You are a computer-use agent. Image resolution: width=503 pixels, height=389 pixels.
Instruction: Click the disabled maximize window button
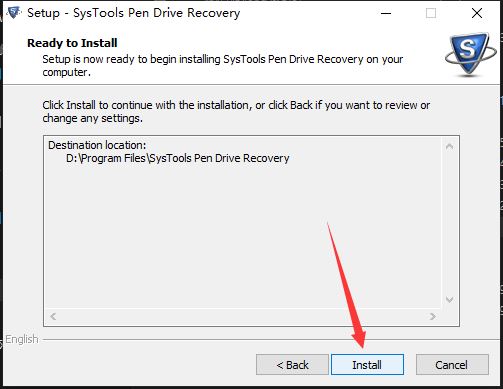click(431, 13)
